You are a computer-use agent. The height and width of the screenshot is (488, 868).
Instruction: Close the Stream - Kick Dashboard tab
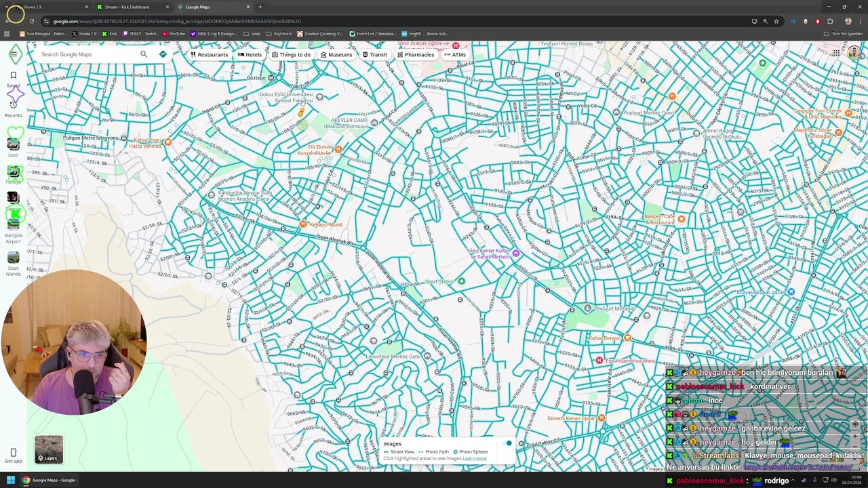[167, 7]
